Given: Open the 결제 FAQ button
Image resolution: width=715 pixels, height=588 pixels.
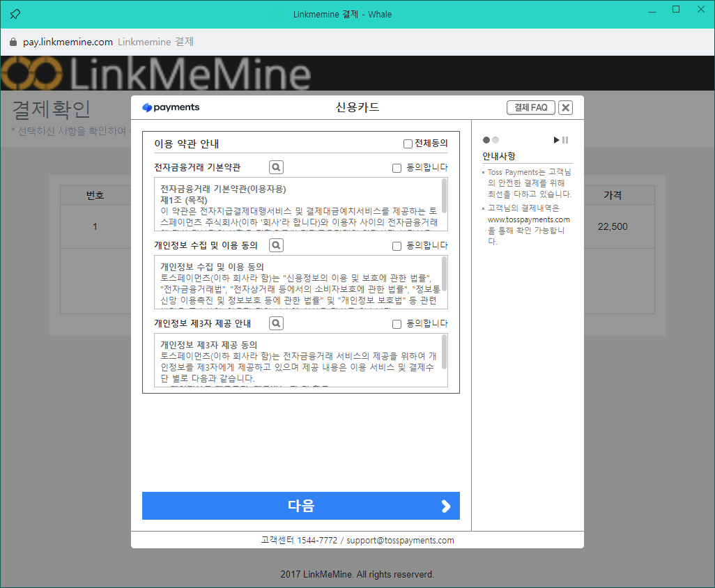Looking at the screenshot, I should pyautogui.click(x=531, y=107).
